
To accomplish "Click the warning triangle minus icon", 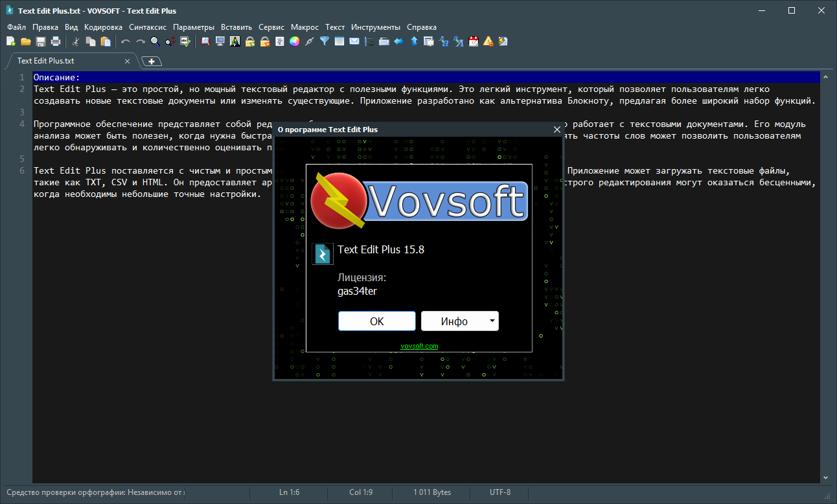I will (488, 41).
